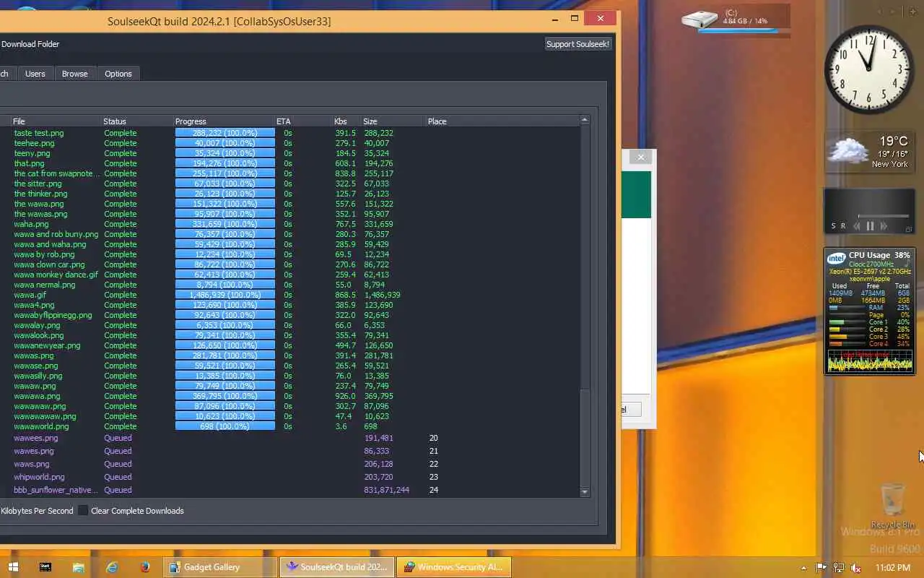Select wawa clown car.png file

pos(49,264)
